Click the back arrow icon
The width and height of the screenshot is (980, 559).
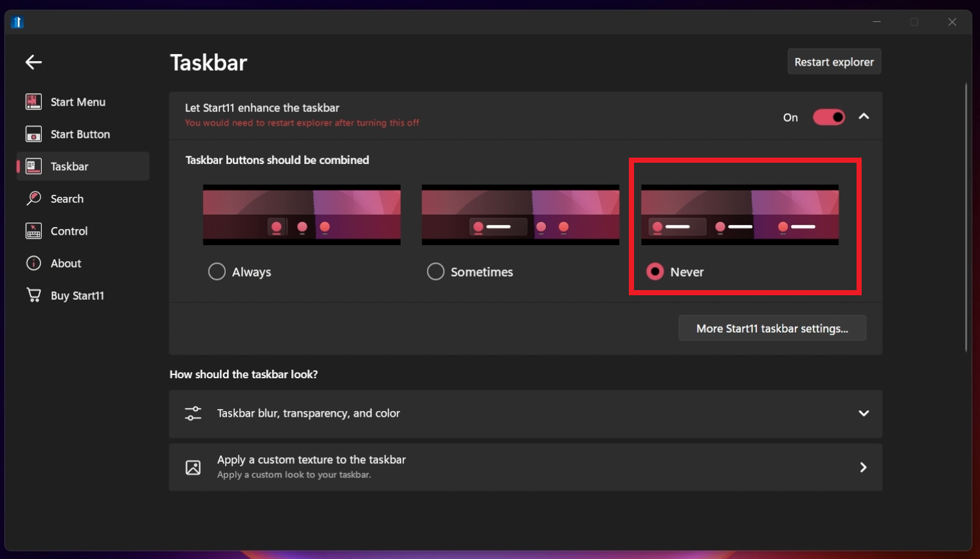[x=33, y=62]
